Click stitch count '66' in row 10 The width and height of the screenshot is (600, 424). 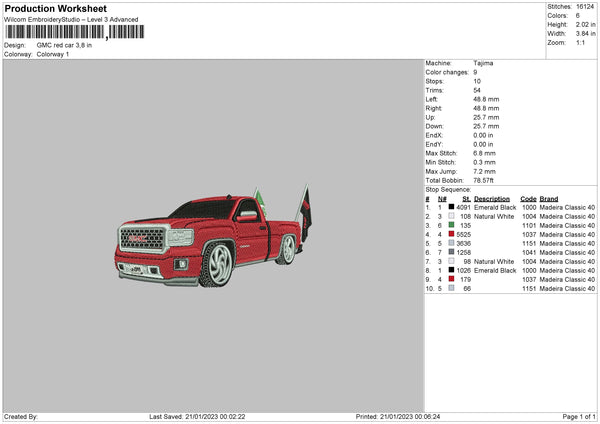[467, 289]
